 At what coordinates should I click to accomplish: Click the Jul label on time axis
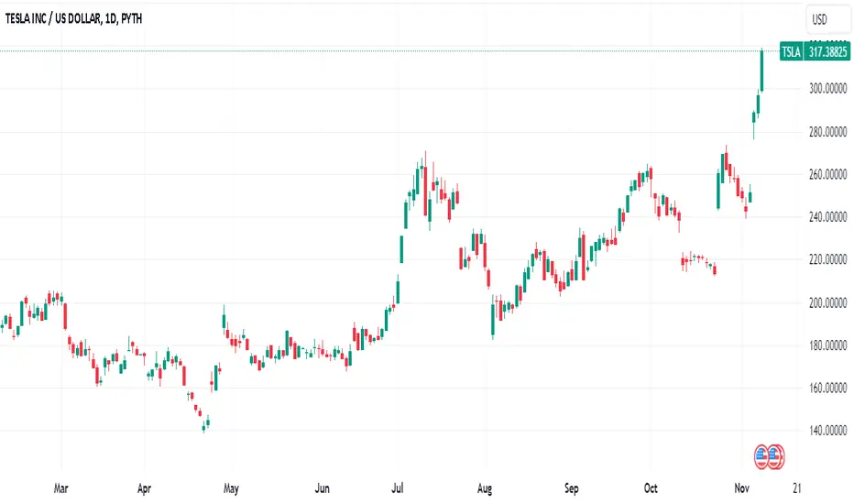coord(398,488)
